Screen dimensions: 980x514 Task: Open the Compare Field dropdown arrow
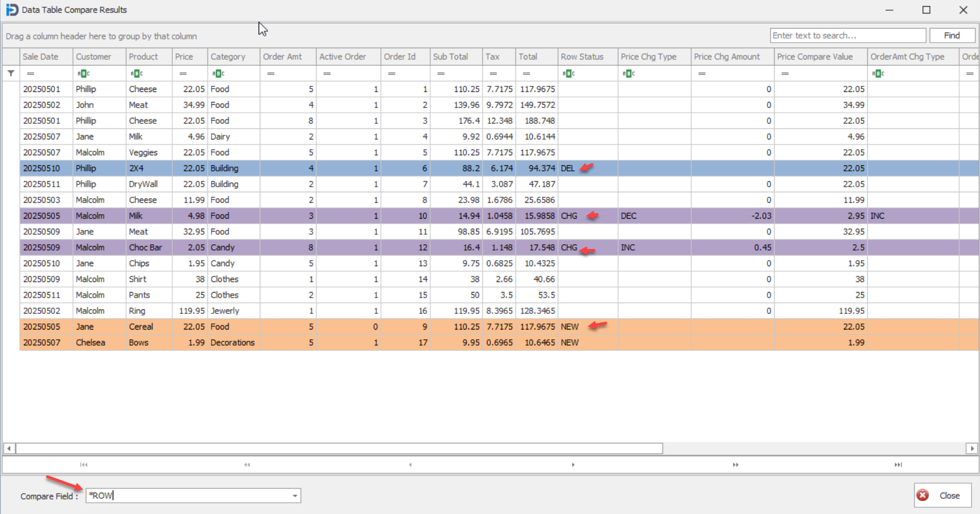tap(294, 495)
